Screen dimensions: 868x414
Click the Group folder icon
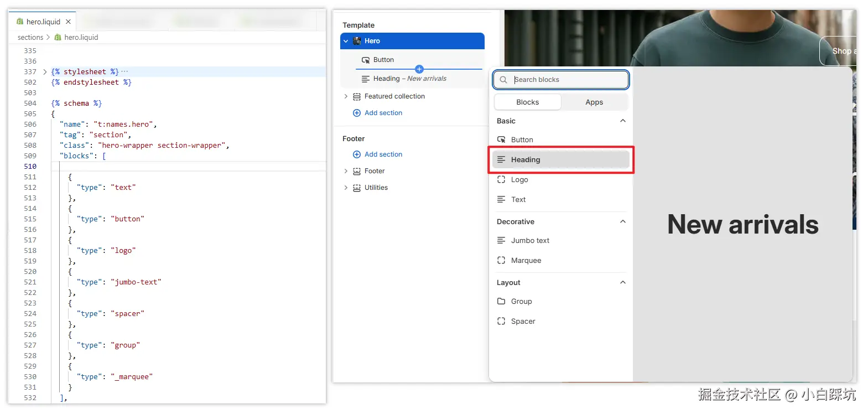click(x=501, y=301)
